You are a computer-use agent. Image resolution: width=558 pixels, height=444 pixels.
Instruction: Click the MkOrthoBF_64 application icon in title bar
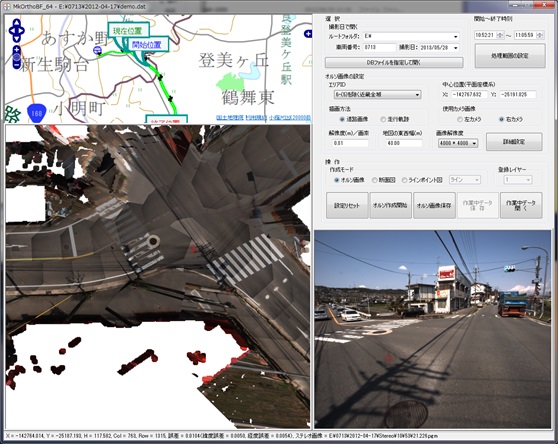[7, 6]
